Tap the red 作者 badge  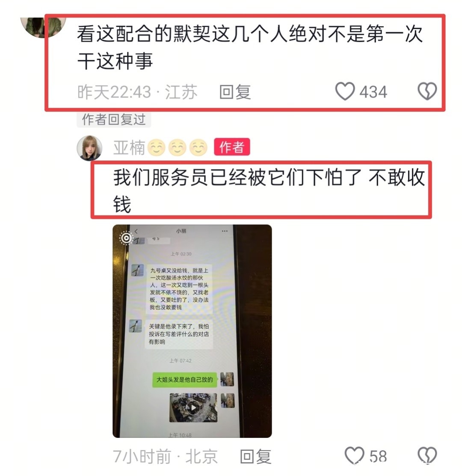point(232,147)
